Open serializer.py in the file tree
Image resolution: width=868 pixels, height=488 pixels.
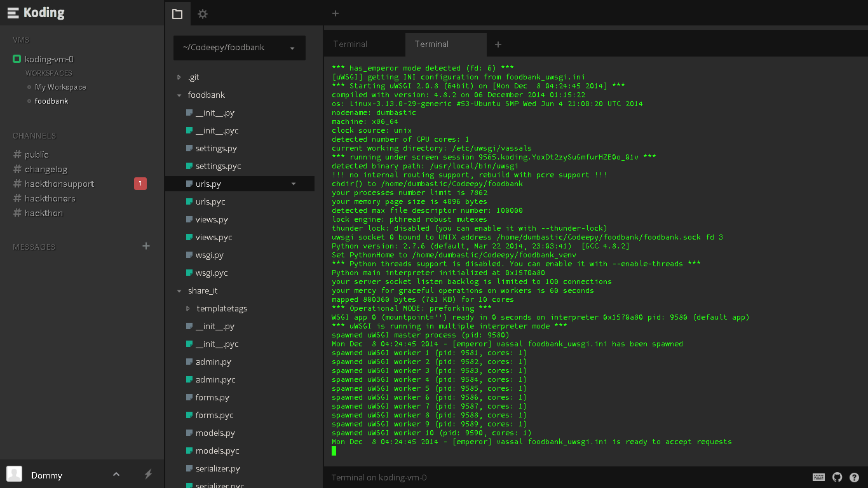(217, 468)
